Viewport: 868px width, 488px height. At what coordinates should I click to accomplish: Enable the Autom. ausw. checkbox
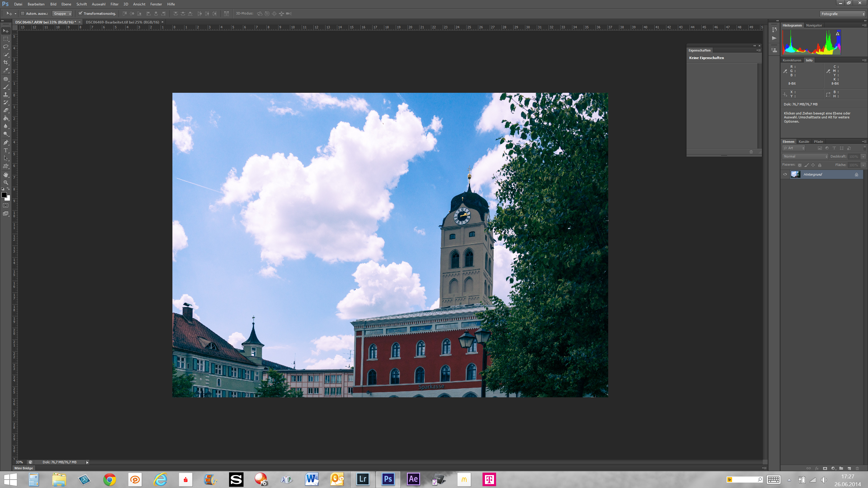coord(23,14)
